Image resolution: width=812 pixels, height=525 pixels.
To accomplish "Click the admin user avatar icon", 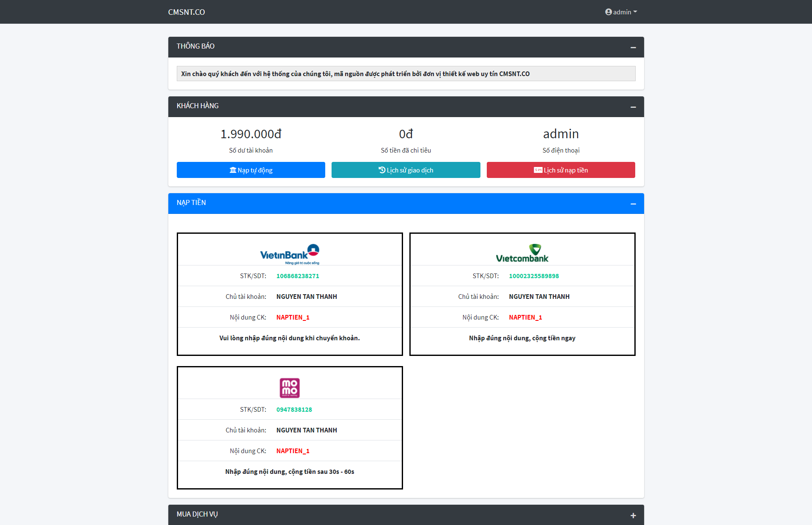I will point(608,12).
